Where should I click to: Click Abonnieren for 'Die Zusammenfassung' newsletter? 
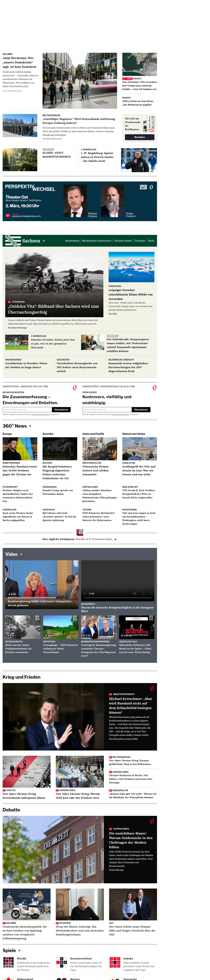pyautogui.click(x=61, y=410)
